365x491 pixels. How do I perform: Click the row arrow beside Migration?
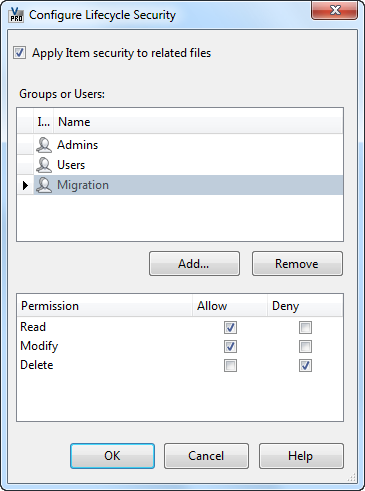[x=25, y=185]
